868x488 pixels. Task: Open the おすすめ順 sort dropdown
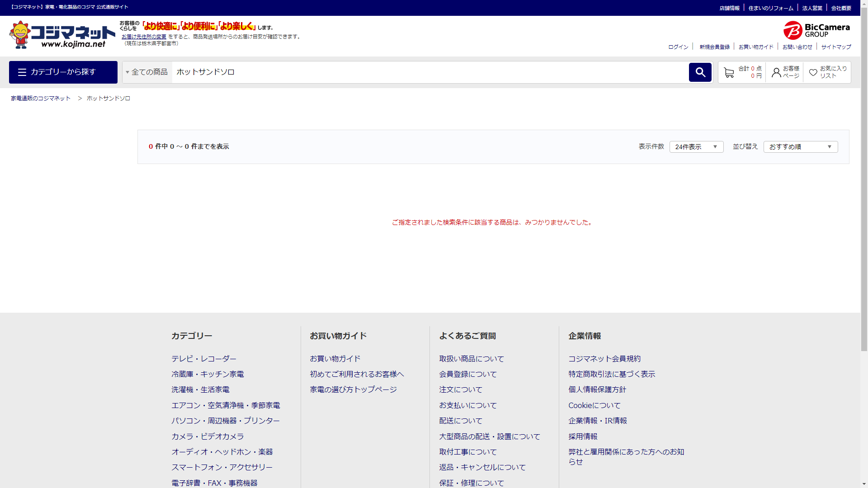800,147
